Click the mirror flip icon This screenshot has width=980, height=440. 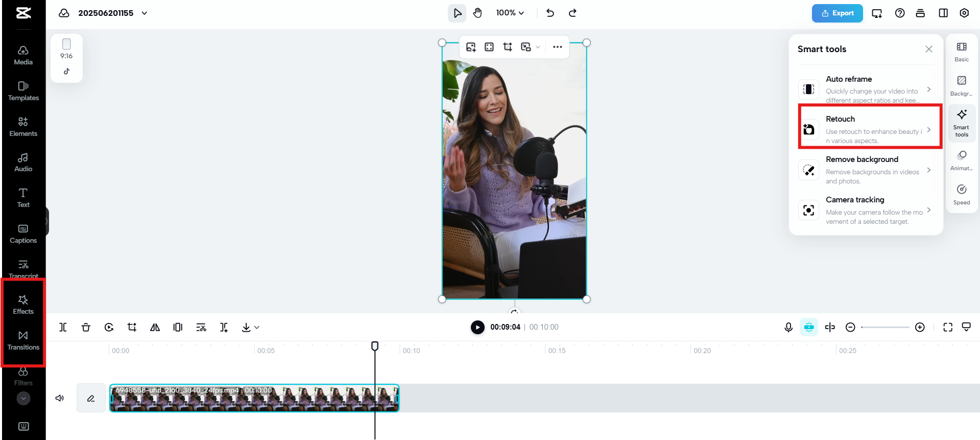155,327
